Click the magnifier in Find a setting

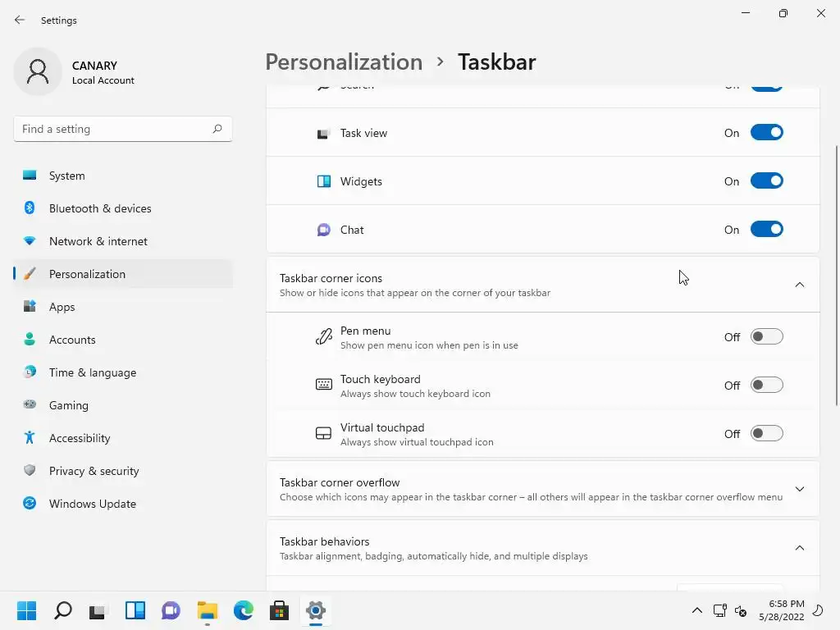click(217, 129)
